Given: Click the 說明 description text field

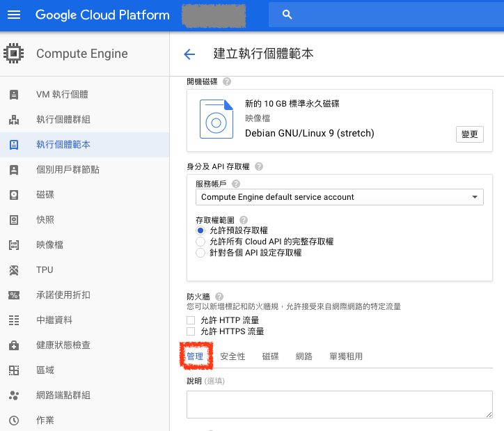Looking at the screenshot, I should click(339, 405).
